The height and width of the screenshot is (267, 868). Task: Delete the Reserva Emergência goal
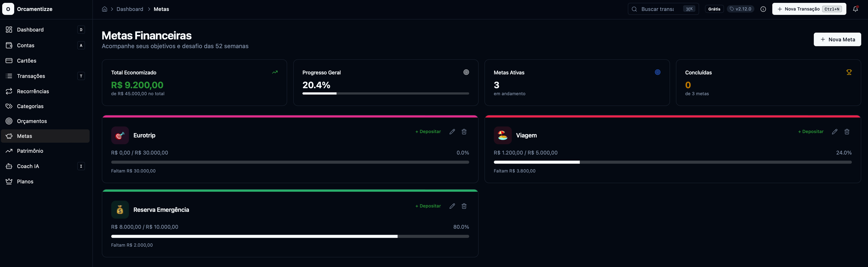pyautogui.click(x=464, y=206)
